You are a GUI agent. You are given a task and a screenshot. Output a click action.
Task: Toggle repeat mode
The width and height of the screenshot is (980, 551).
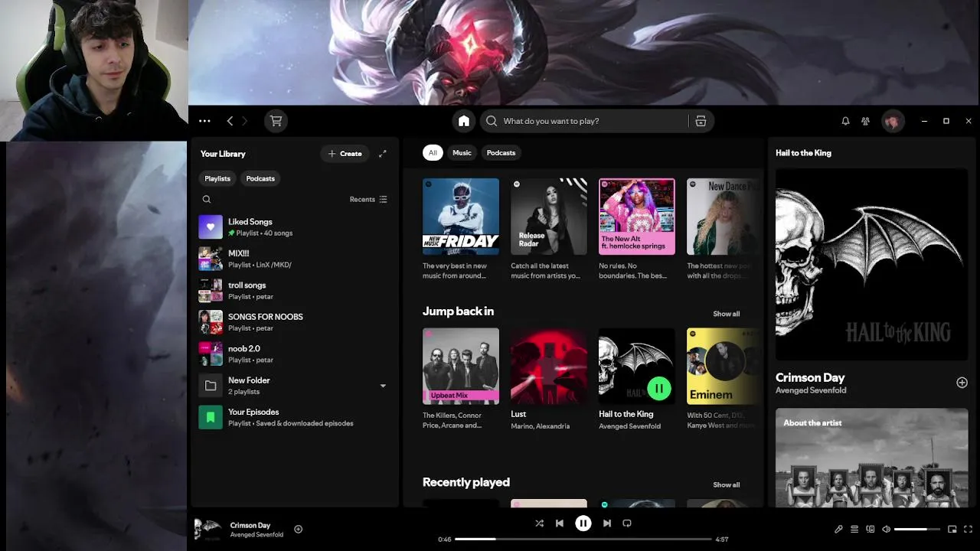point(627,523)
